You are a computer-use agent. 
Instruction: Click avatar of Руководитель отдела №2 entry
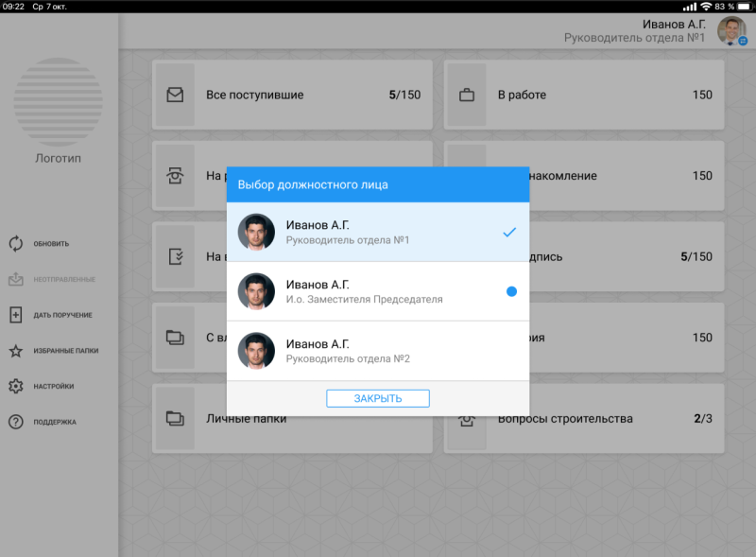pyautogui.click(x=256, y=351)
